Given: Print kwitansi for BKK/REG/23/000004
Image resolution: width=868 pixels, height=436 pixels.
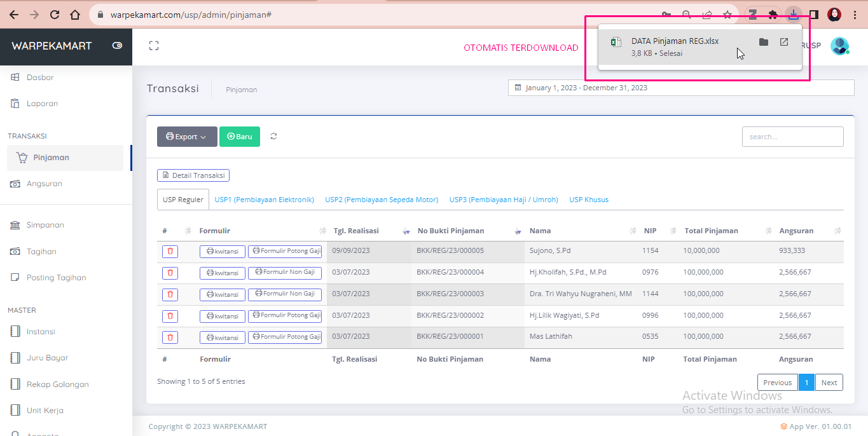Looking at the screenshot, I should click(x=223, y=273).
